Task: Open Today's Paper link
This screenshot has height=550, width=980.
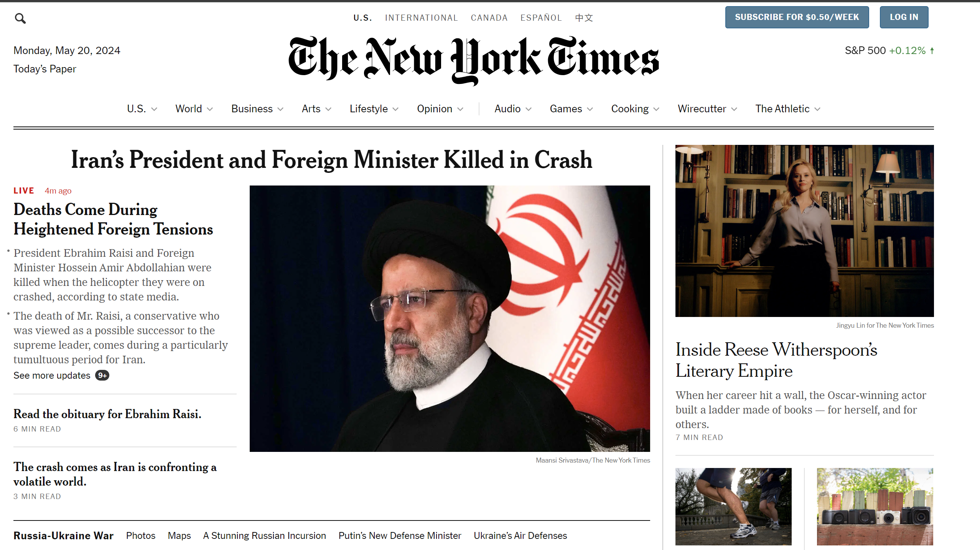Action: 45,69
